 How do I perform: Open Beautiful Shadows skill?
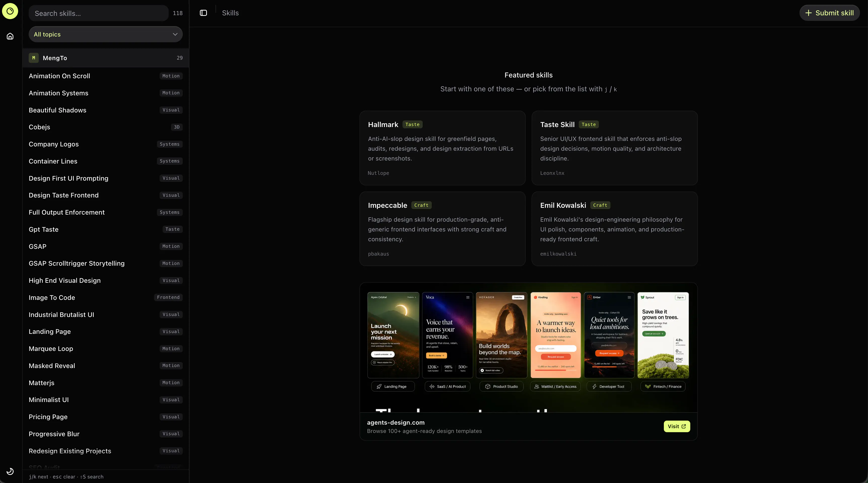point(105,110)
